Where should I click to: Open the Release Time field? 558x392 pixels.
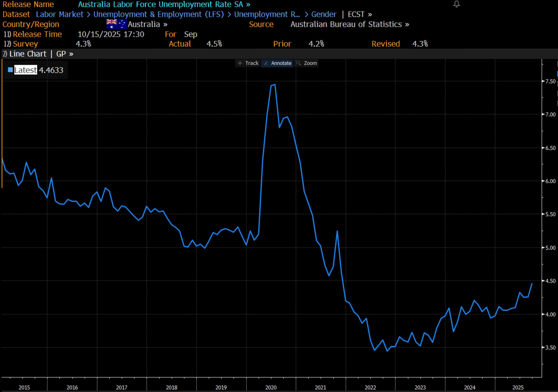click(x=37, y=34)
